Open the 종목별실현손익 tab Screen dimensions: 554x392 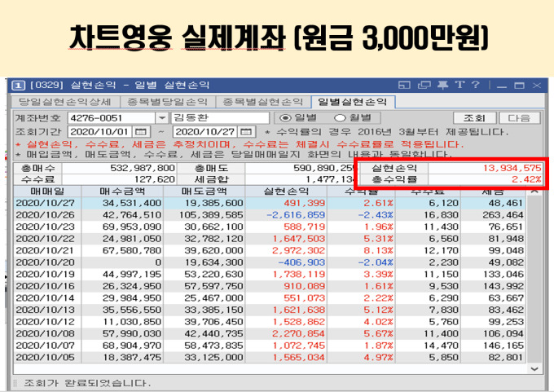point(264,102)
